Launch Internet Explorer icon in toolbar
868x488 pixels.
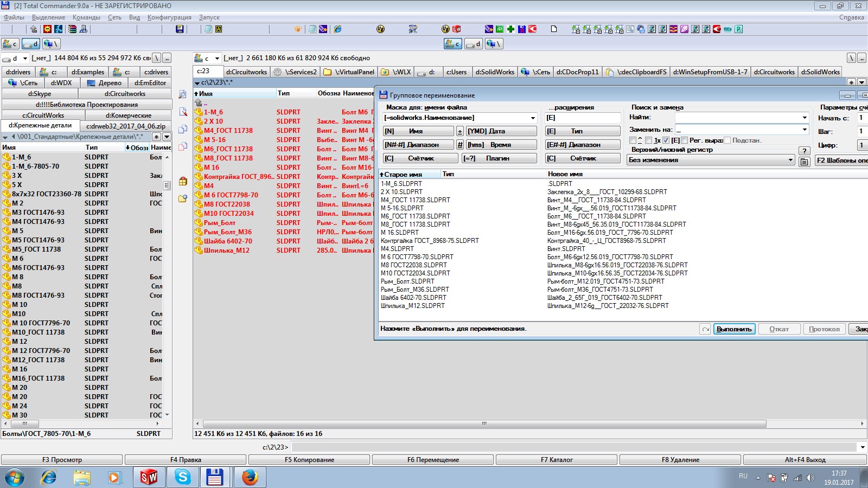(337, 29)
